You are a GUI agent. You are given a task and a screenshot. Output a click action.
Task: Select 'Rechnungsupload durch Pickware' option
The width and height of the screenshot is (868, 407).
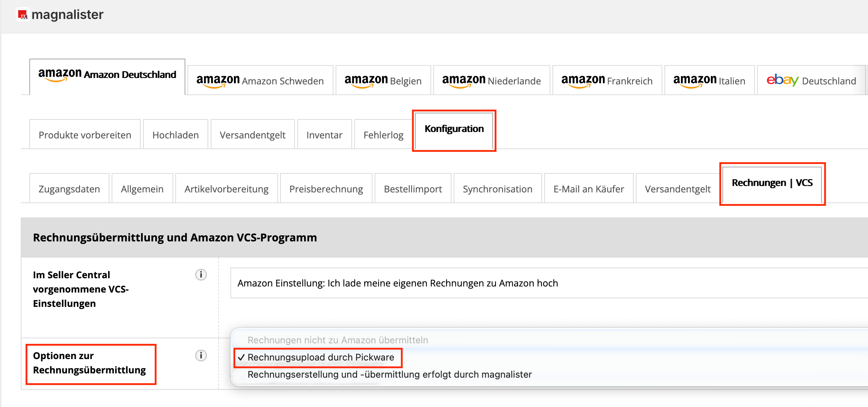[x=321, y=357]
